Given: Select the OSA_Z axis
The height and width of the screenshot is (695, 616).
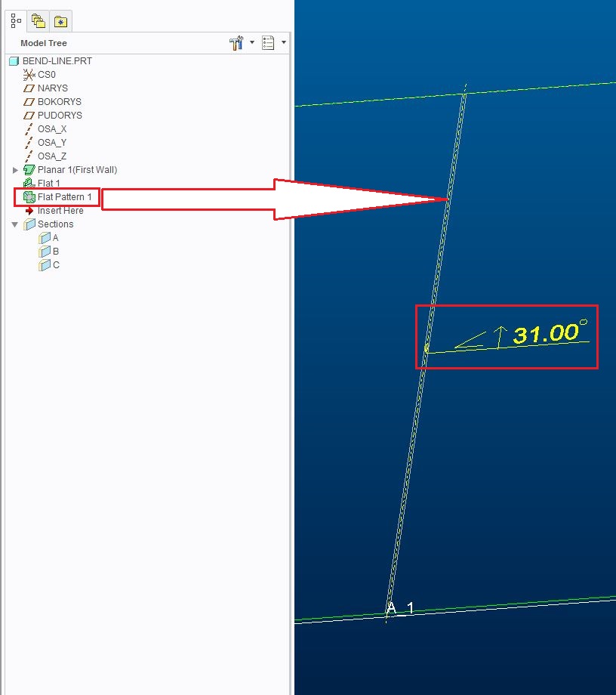Looking at the screenshot, I should pyautogui.click(x=51, y=156).
